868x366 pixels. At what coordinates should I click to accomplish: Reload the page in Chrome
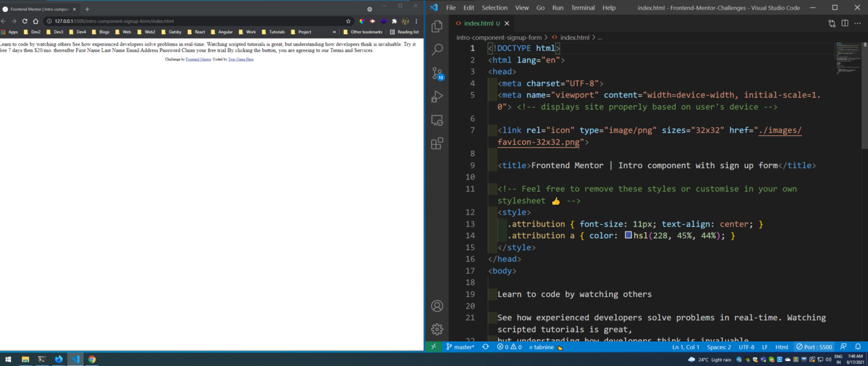pyautogui.click(x=25, y=21)
